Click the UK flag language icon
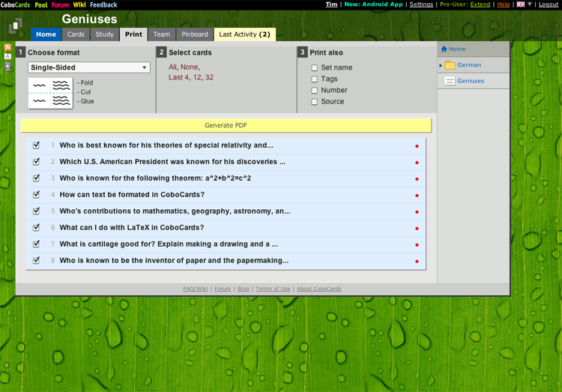The width and height of the screenshot is (562, 392). pyautogui.click(x=520, y=4)
